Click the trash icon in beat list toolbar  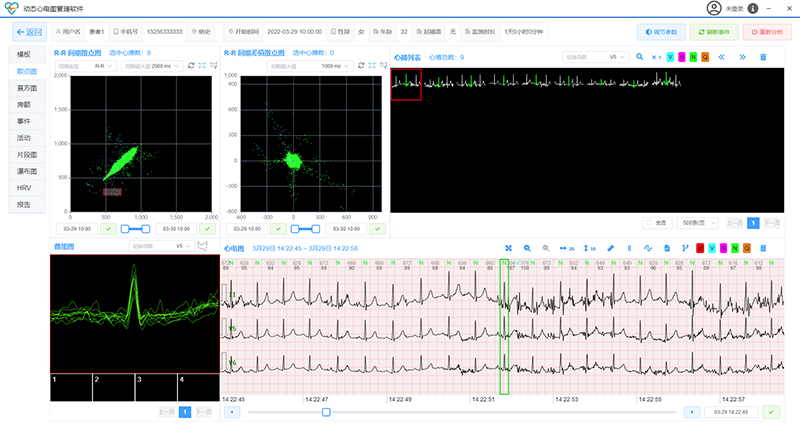click(x=765, y=58)
